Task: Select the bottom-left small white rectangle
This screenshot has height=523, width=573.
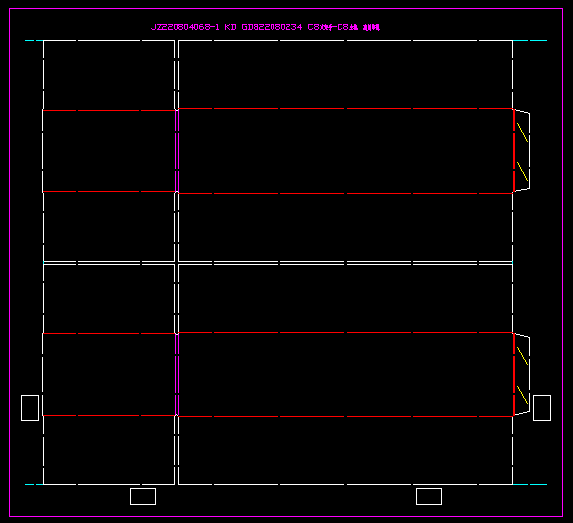Action: click(143, 496)
